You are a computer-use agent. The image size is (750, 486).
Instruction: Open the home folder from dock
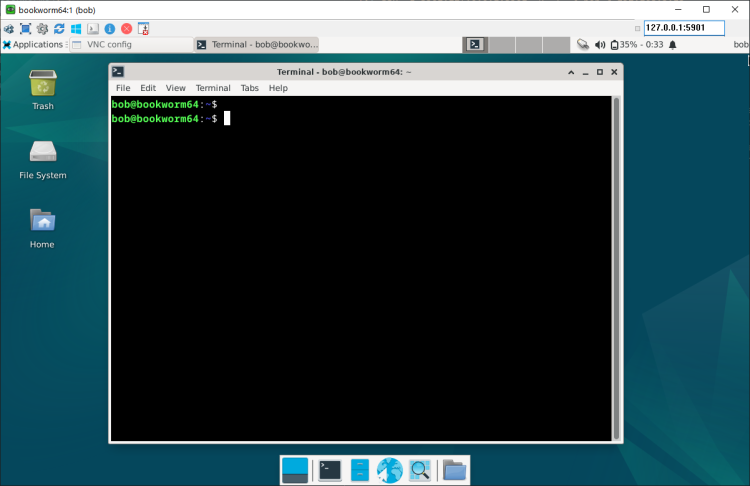click(454, 470)
